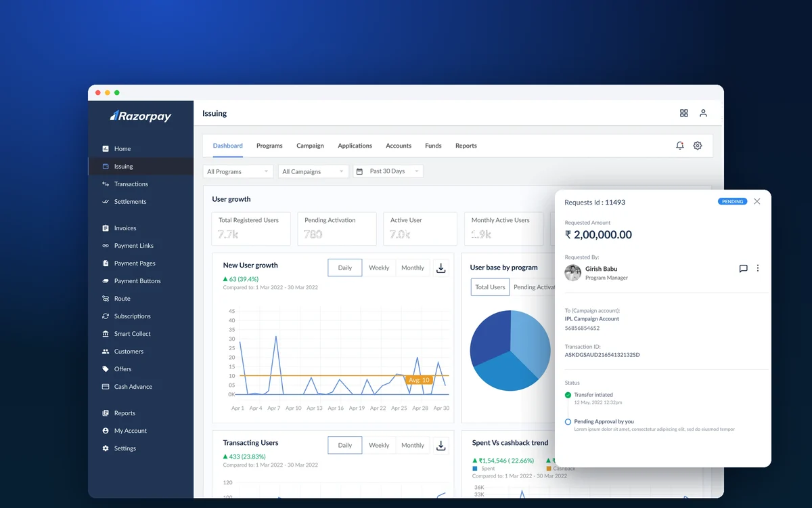Click the ₹ 2,00,000.00 amount
The image size is (812, 508).
coord(598,235)
